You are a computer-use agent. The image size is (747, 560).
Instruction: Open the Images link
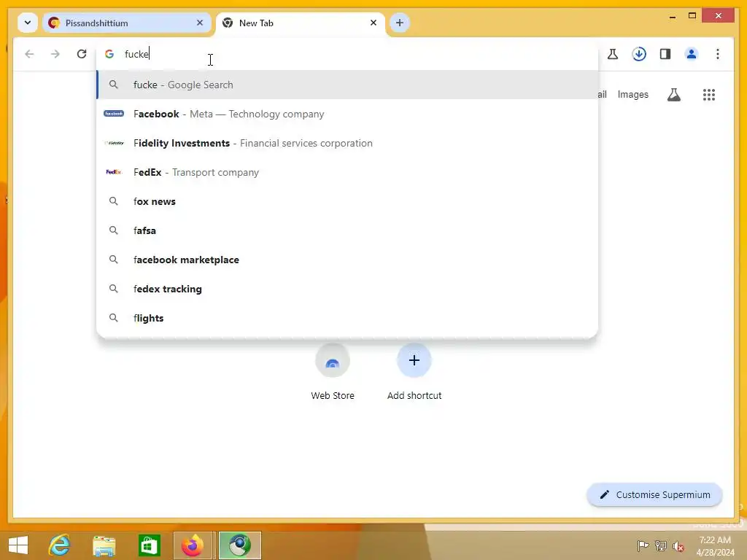click(x=632, y=95)
